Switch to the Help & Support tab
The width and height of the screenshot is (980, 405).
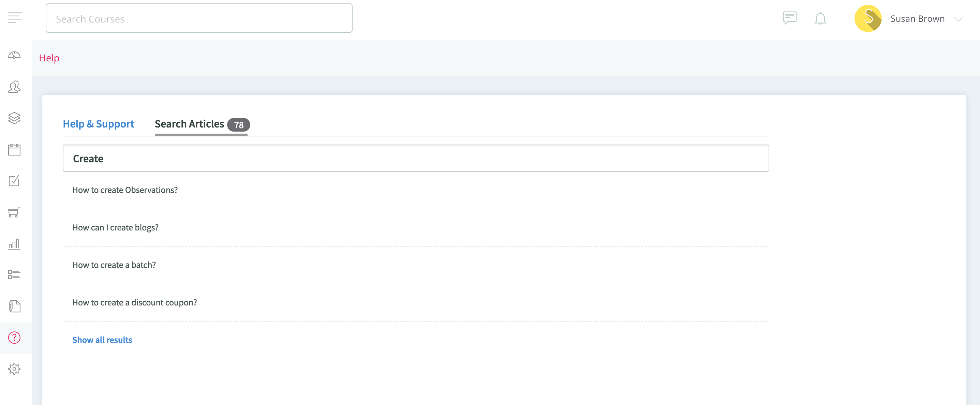pos(98,124)
